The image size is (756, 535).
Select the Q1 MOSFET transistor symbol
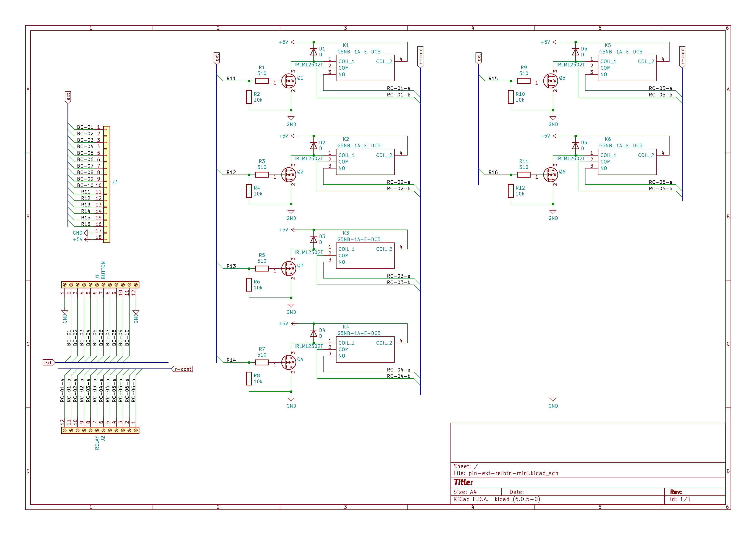coord(288,81)
